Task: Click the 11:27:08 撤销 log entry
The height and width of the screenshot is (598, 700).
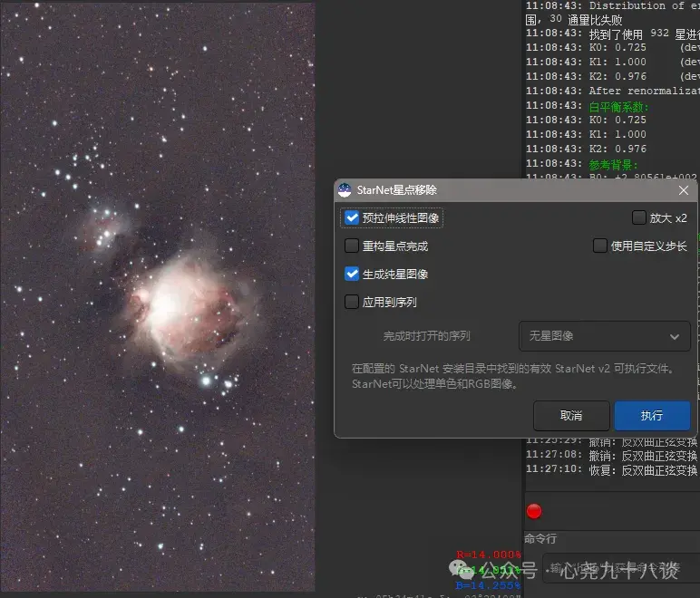Action: point(612,456)
